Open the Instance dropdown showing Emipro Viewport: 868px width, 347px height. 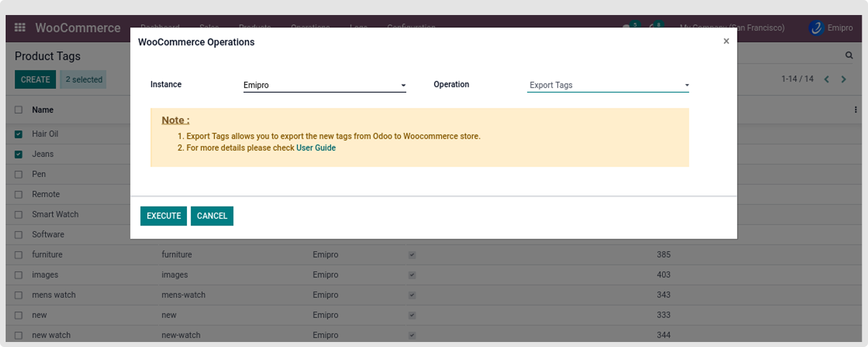325,85
